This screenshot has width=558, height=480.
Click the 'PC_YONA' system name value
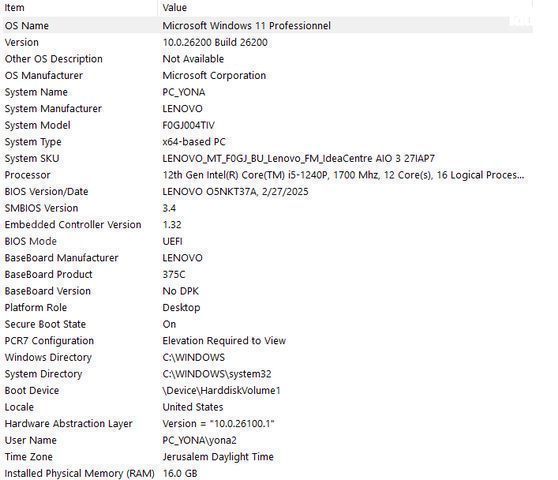click(184, 92)
